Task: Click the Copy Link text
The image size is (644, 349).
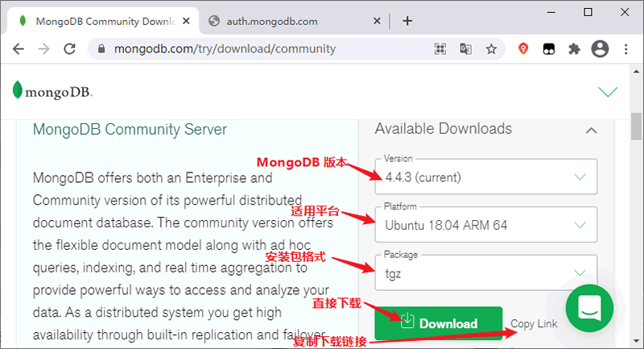Action: point(534,324)
